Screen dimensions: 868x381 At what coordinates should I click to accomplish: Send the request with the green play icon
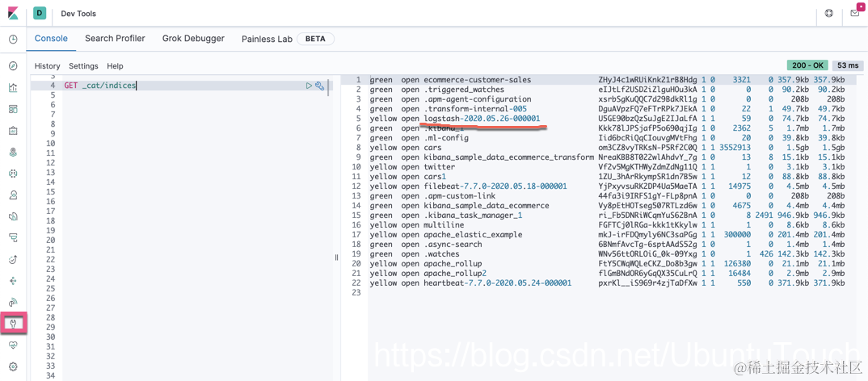(x=309, y=86)
